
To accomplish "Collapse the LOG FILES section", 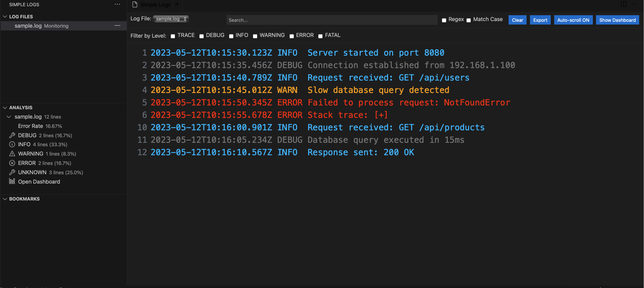I will (5, 17).
